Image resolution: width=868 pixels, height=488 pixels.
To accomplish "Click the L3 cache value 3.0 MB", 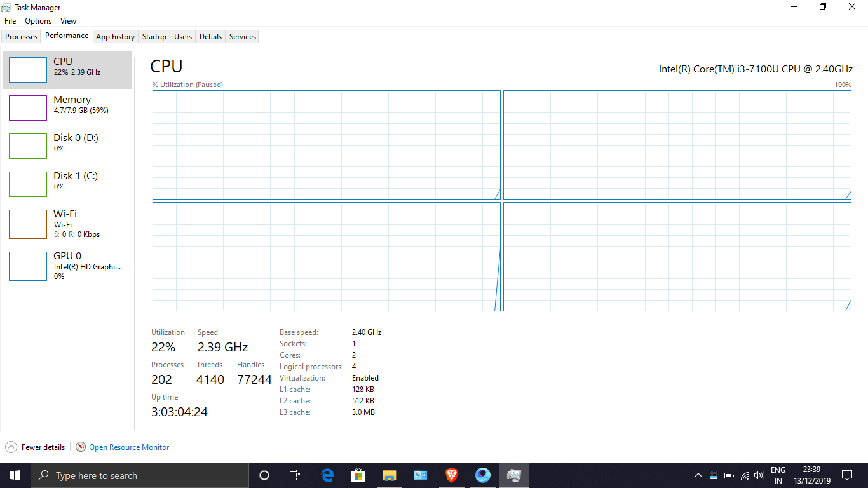I will click(363, 412).
